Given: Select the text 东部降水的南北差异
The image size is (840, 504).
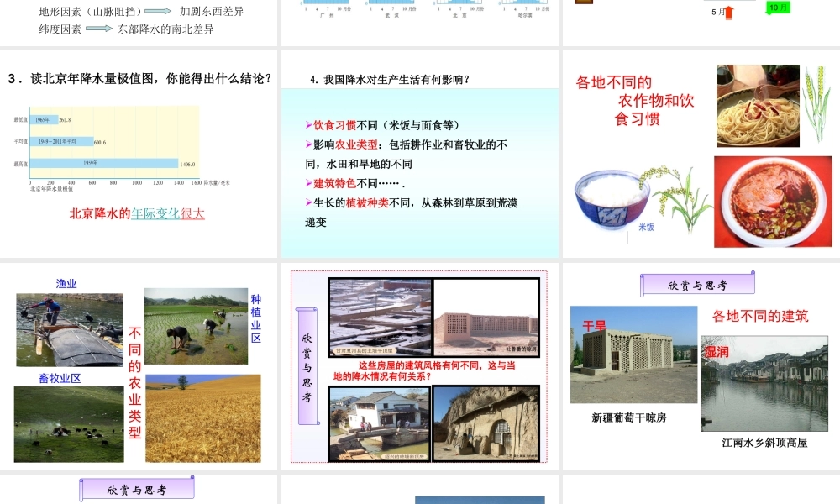Looking at the screenshot, I should tap(165, 29).
